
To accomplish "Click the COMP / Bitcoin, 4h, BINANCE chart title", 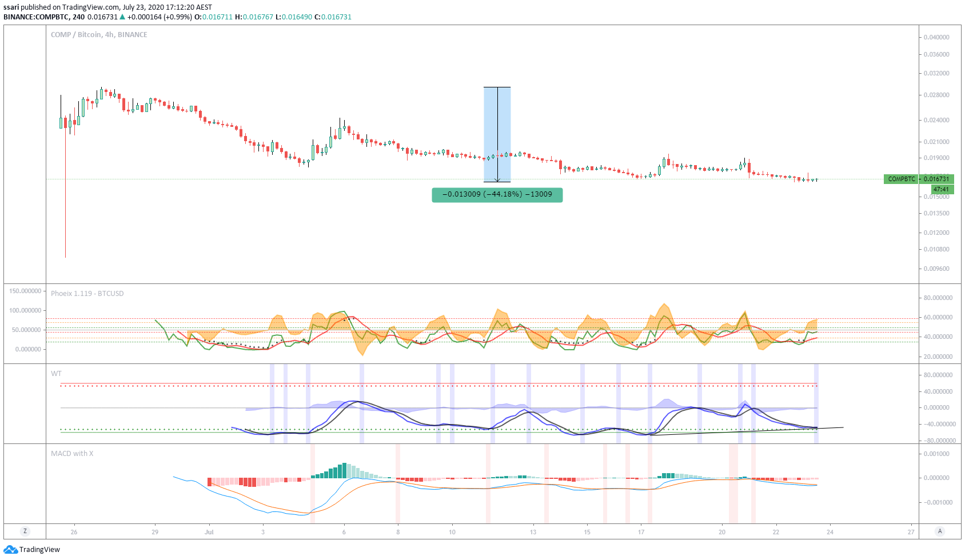I will pos(99,35).
